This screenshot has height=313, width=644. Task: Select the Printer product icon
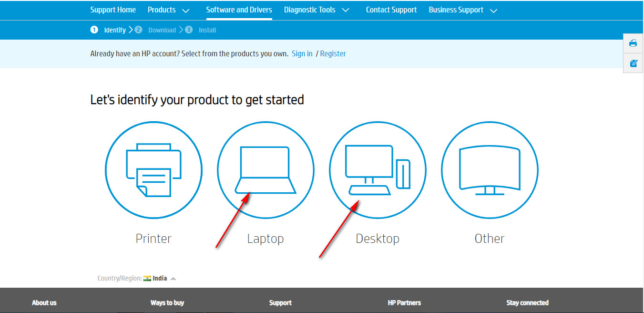point(153,170)
